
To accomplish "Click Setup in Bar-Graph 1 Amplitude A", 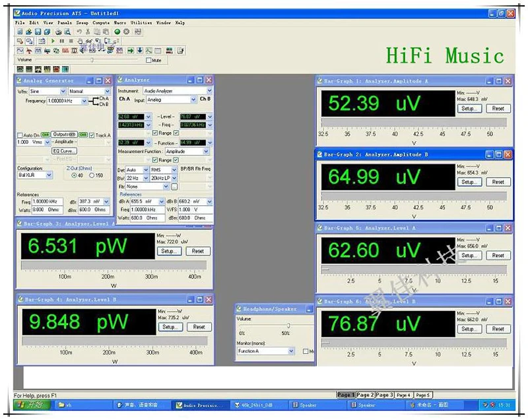I will point(469,109).
